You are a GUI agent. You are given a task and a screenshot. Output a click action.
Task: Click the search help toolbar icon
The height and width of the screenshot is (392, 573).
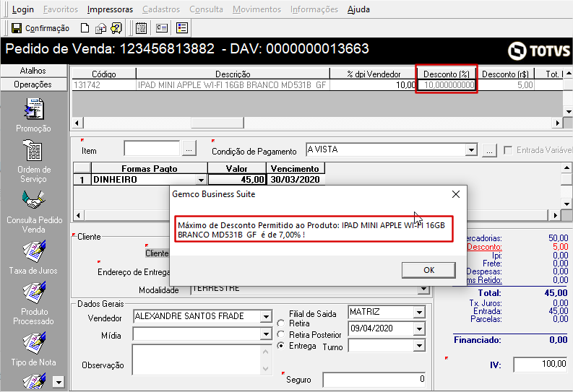coord(116,28)
